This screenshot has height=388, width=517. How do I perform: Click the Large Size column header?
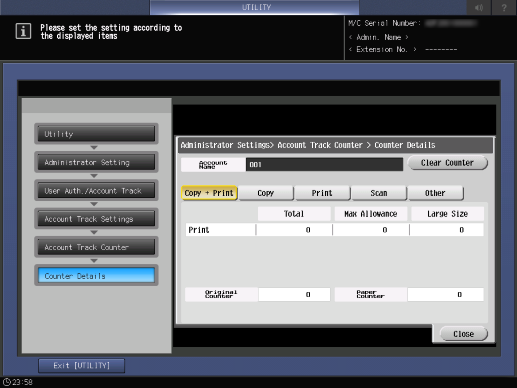point(447,214)
